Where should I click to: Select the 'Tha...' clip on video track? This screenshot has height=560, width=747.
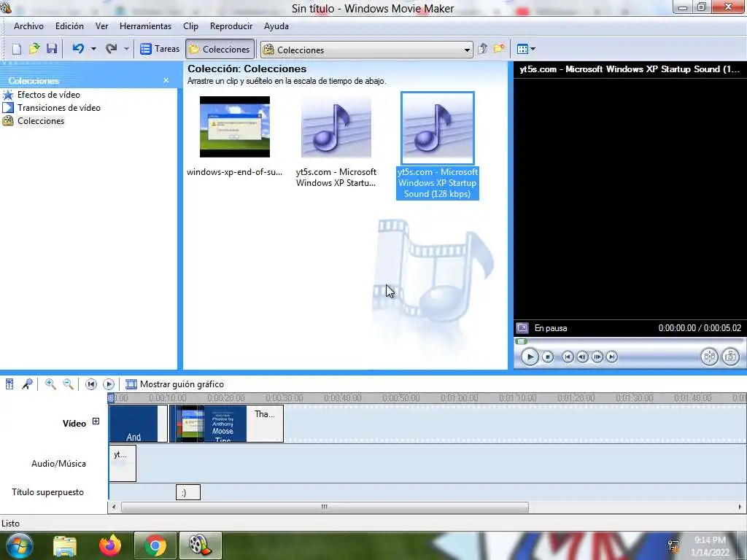[265, 424]
